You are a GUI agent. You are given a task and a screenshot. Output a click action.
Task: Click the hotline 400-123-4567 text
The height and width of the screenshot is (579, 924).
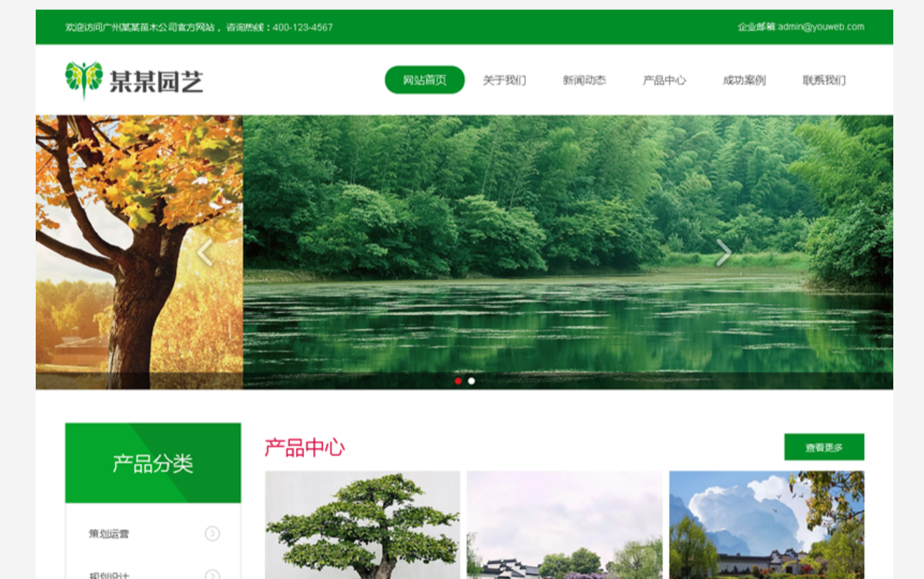coord(303,27)
